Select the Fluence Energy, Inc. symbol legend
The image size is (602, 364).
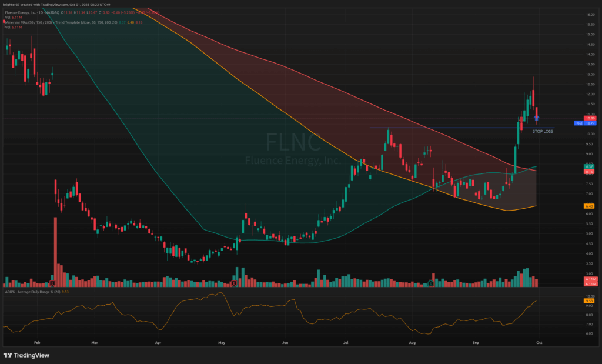pyautogui.click(x=35, y=12)
